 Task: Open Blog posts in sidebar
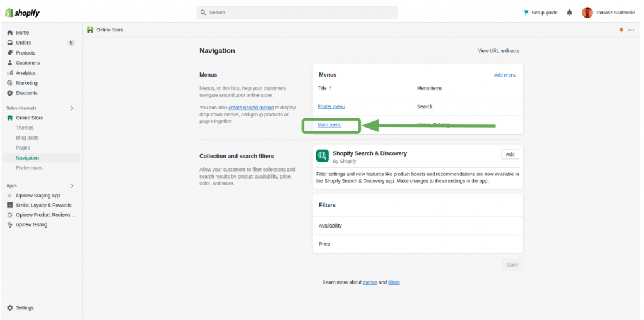27,138
